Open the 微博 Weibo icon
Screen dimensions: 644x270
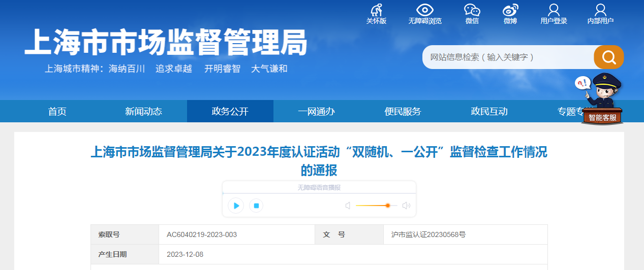(510, 10)
